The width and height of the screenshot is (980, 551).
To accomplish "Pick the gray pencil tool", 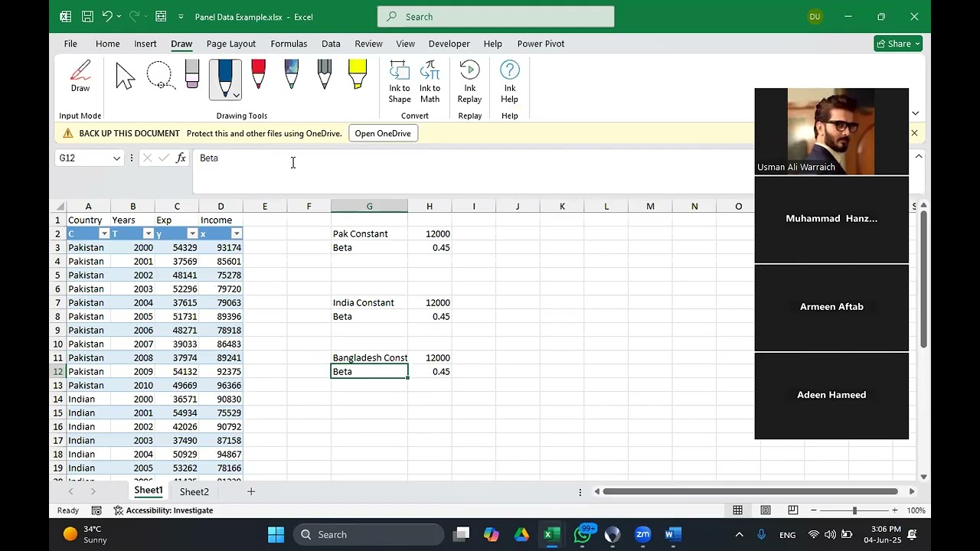I will [x=325, y=75].
